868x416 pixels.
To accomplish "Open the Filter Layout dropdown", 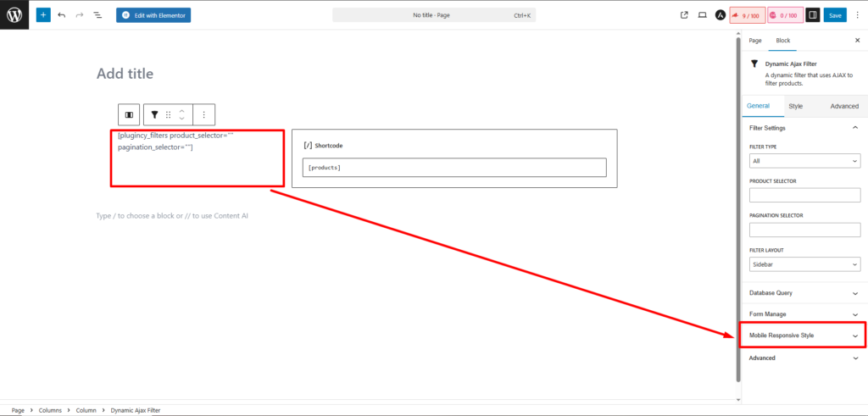I will pos(804,264).
